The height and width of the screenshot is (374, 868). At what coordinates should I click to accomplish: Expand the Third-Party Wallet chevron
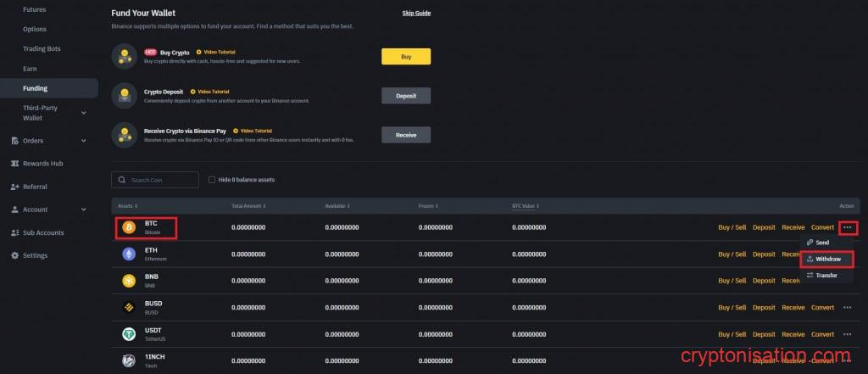point(84,113)
